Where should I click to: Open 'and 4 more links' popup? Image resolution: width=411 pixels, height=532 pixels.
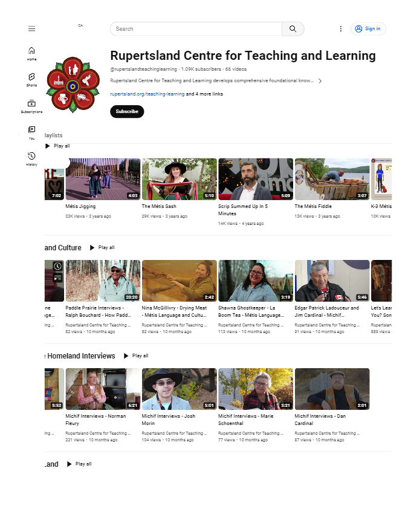(204, 94)
